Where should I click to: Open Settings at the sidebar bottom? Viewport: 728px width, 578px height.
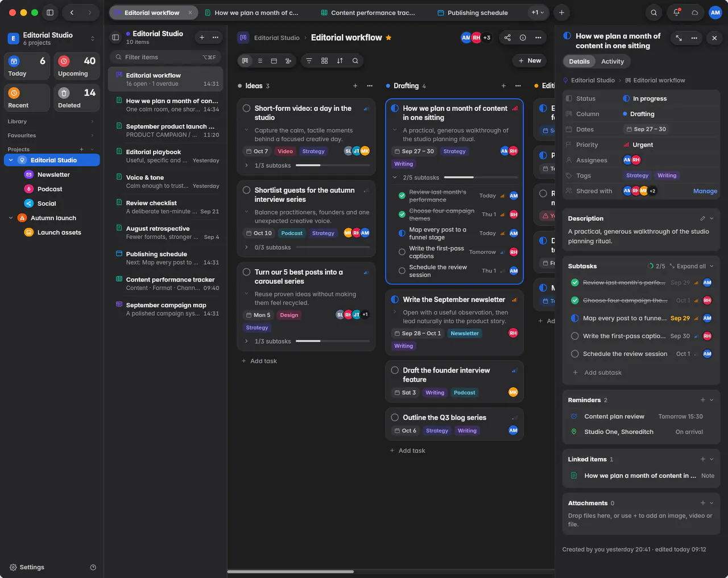coord(27,567)
